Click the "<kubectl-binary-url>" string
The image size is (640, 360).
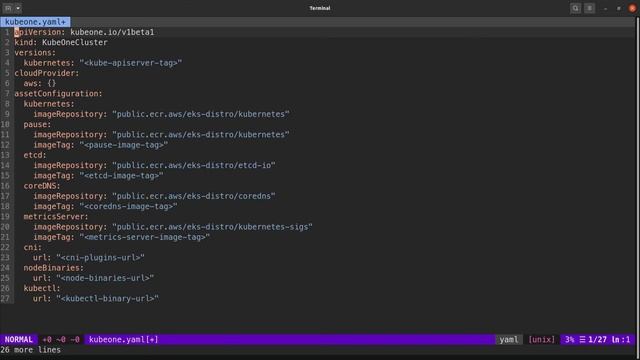108,298
